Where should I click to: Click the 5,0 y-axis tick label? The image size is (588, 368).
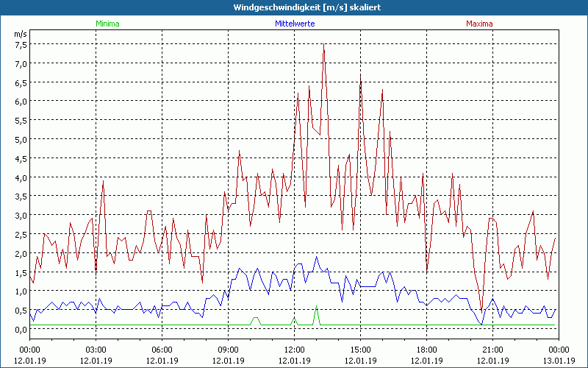pyautogui.click(x=21, y=139)
